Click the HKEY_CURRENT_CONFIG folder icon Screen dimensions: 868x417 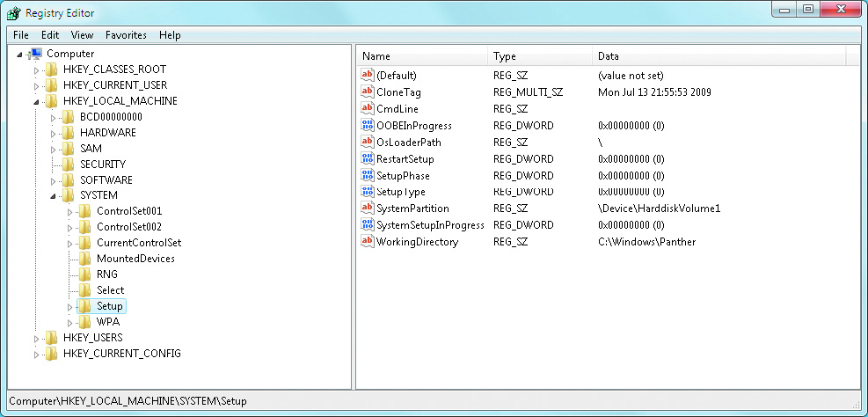tap(52, 354)
